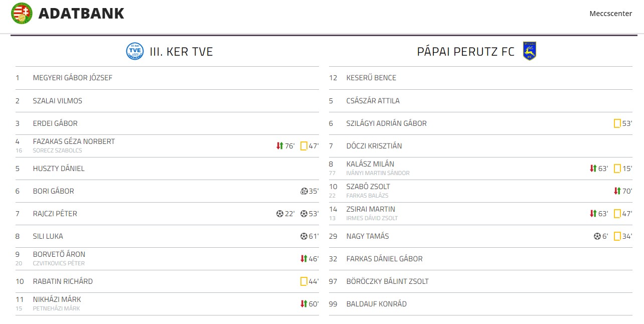
Task: Click the ADATBANK site title
Action: point(81,14)
